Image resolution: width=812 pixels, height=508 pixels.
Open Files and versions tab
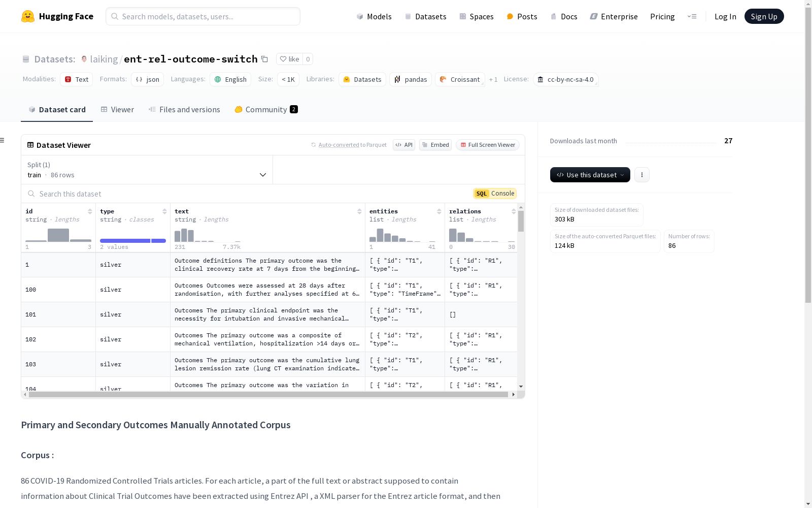(x=184, y=109)
